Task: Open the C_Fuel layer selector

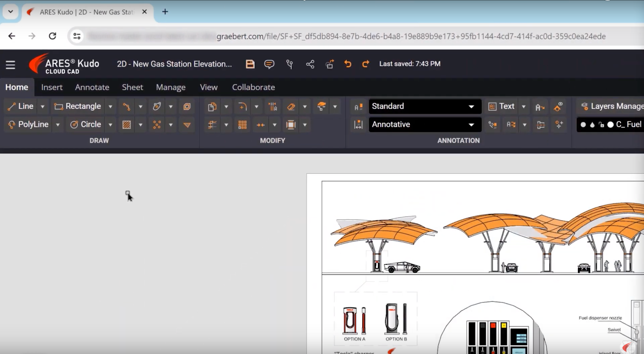Action: pyautogui.click(x=611, y=124)
